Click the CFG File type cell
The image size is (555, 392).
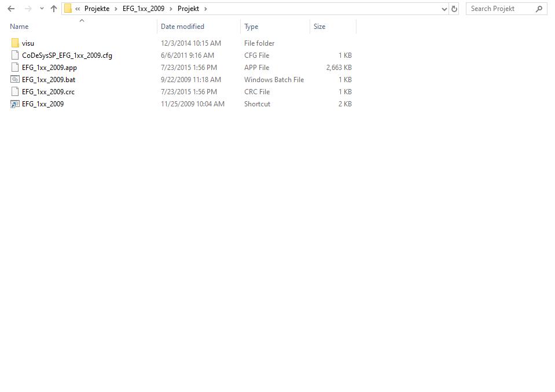tap(256, 55)
